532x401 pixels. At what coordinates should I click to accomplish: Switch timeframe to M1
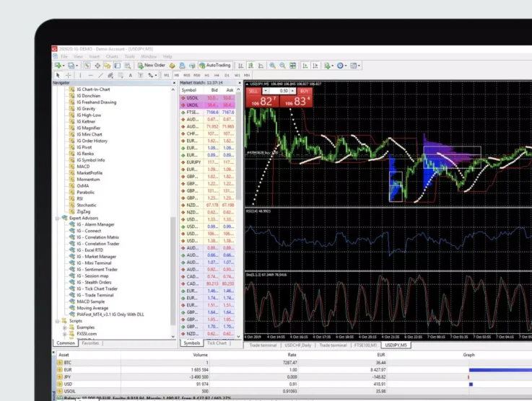(167, 75)
